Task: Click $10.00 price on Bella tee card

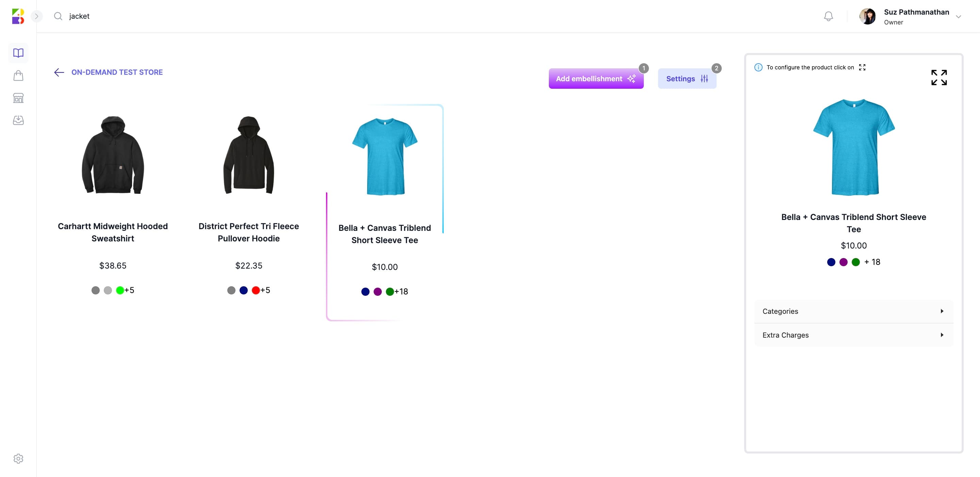Action: [x=385, y=267]
